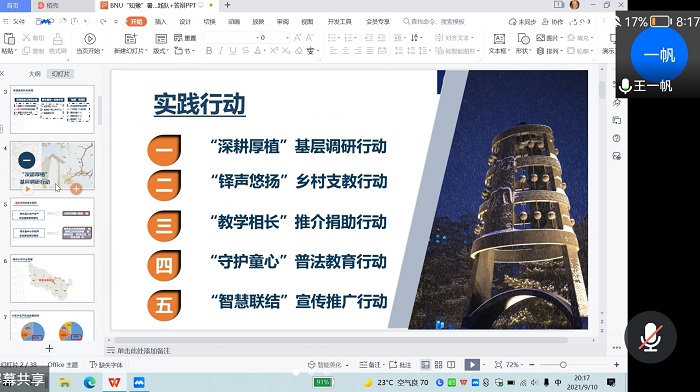Switch to the 设计 ribbon tab
The width and height of the screenshot is (700, 392).
[185, 21]
